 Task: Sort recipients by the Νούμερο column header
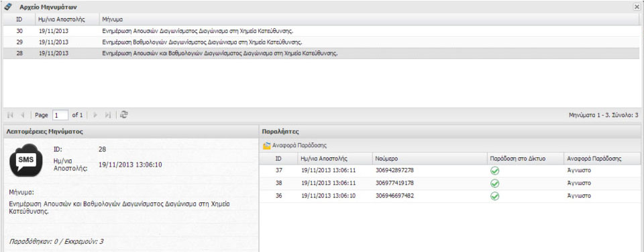coord(429,158)
